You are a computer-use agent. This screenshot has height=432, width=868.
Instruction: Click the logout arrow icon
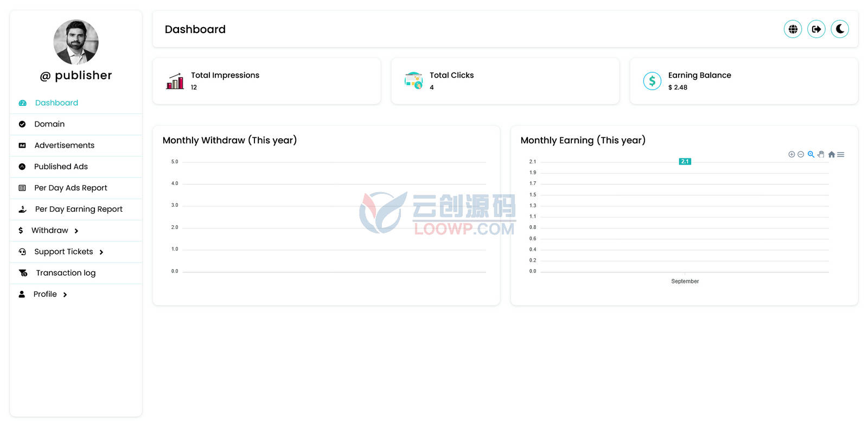pos(816,29)
